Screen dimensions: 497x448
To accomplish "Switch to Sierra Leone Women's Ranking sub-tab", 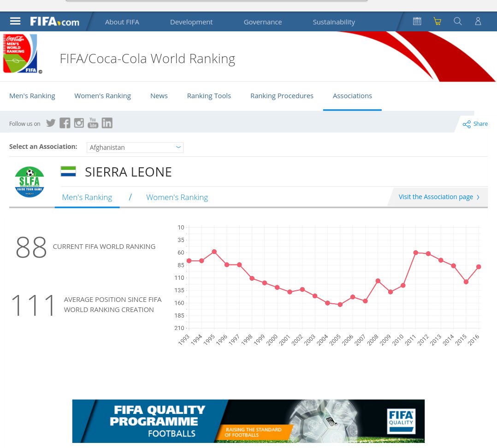I will (177, 197).
